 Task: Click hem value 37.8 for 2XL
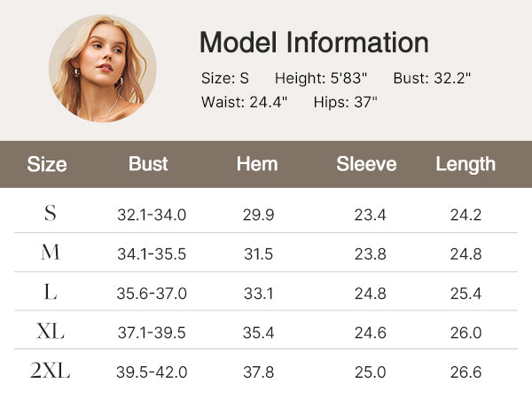258,372
